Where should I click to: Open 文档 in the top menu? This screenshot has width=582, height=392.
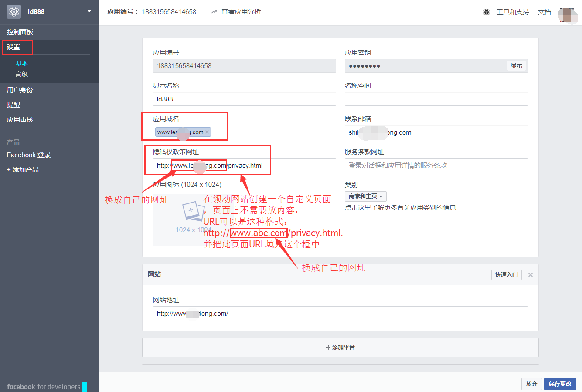click(544, 12)
